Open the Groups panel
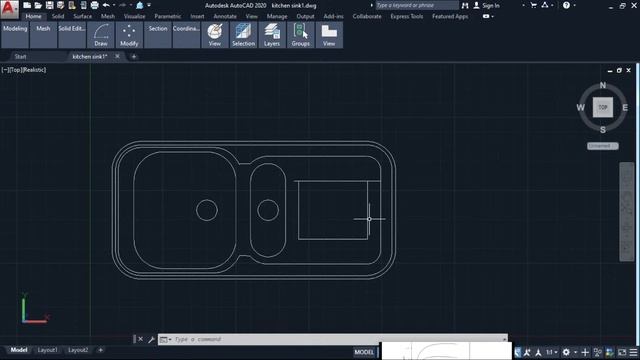 point(300,35)
